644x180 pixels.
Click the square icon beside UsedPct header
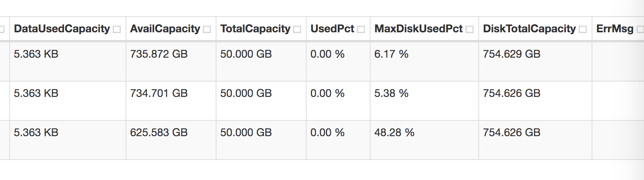click(361, 30)
